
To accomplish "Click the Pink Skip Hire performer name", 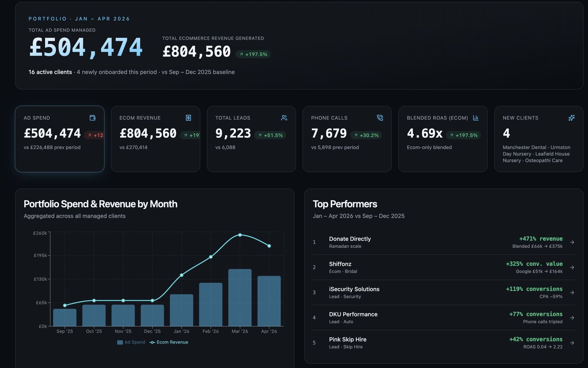I will coord(348,339).
